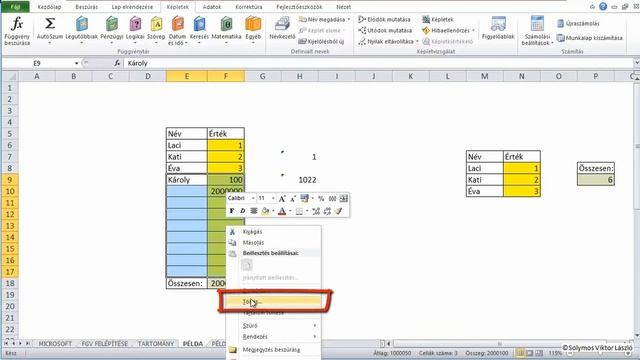
Task: Toggle Képletek show formulas
Action: (x=438, y=19)
